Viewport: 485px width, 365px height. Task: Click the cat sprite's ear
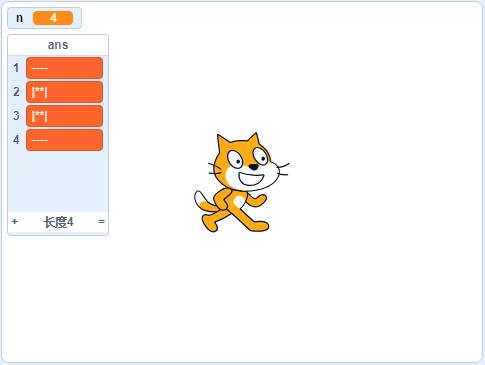[223, 143]
